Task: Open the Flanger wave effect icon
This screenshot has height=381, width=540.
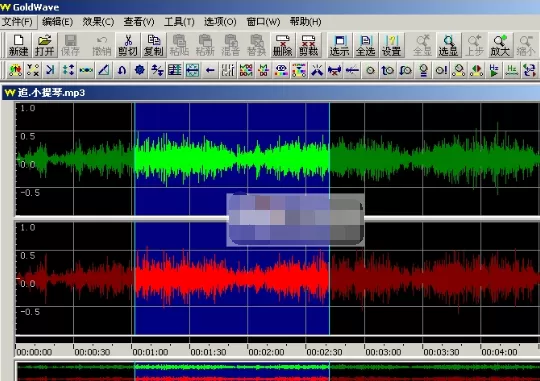Action: 86,70
